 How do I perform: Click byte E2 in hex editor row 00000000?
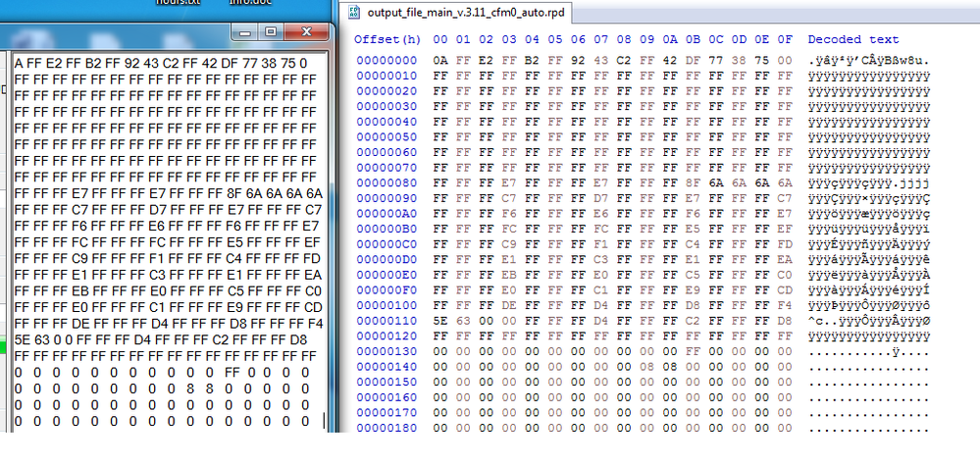[487, 61]
